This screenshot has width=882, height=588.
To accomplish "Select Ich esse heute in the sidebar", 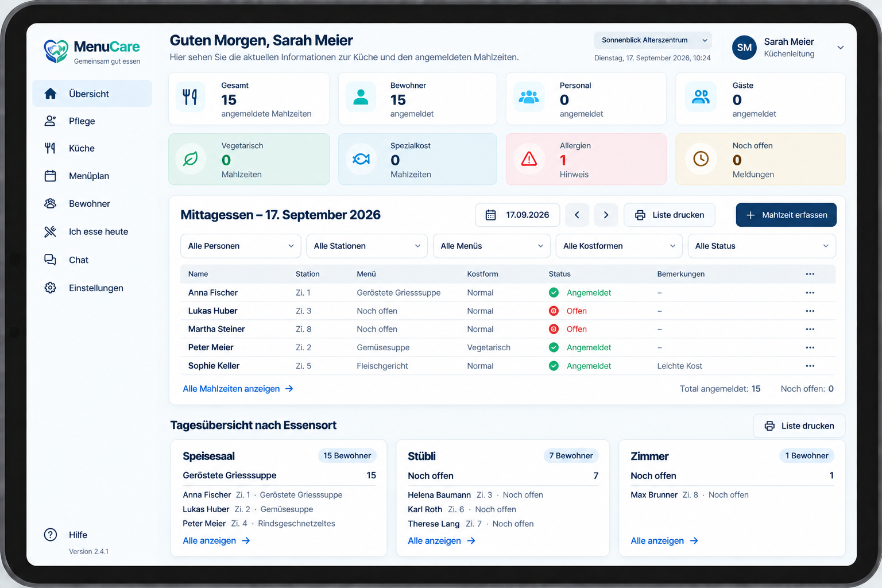I will point(92,231).
